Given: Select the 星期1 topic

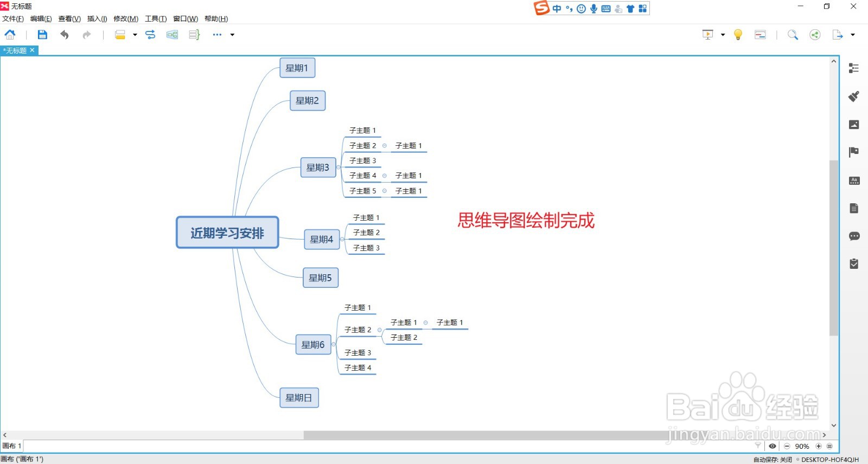Looking at the screenshot, I should [297, 68].
